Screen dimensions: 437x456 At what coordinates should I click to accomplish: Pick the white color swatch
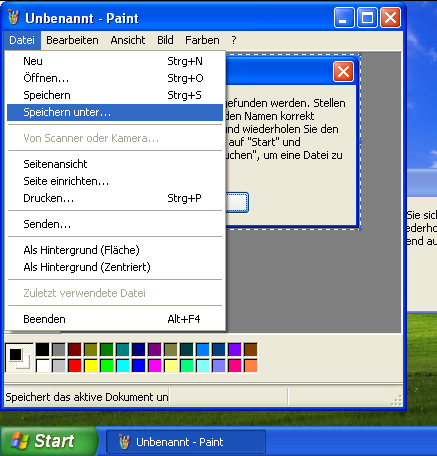click(x=43, y=366)
